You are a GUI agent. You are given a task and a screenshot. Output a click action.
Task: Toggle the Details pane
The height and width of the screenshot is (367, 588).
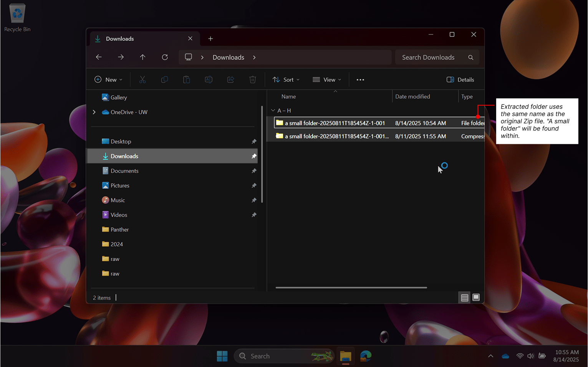(460, 79)
